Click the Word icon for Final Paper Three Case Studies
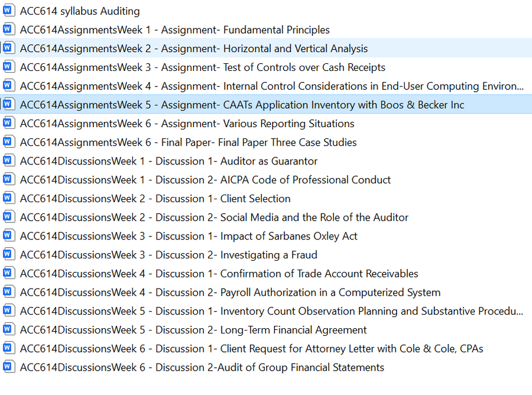Viewport: 532px width, 395px height. (x=9, y=141)
